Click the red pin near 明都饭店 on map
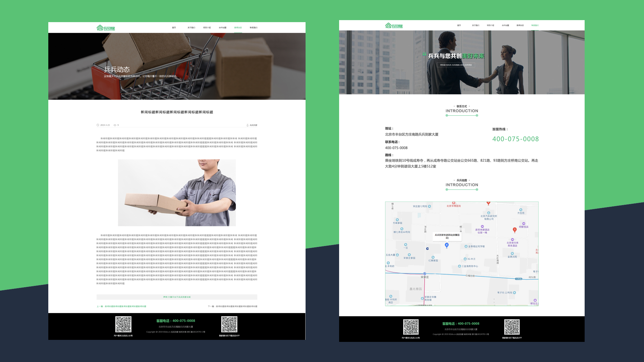The image size is (644, 362). click(515, 230)
